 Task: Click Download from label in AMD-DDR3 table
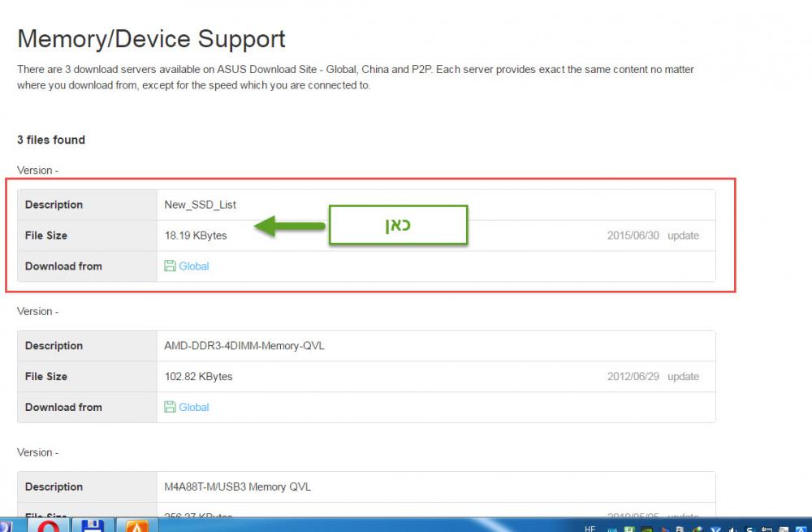[63, 407]
